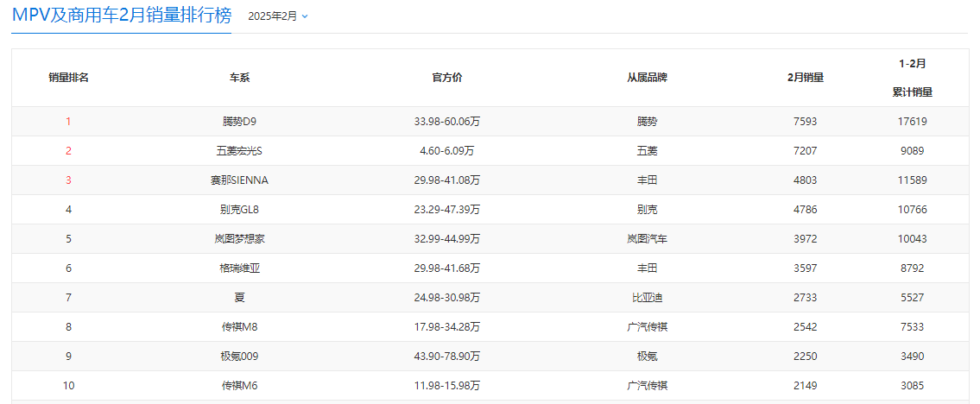
Task: Click the 格瑞维亚 series name
Action: click(x=239, y=268)
